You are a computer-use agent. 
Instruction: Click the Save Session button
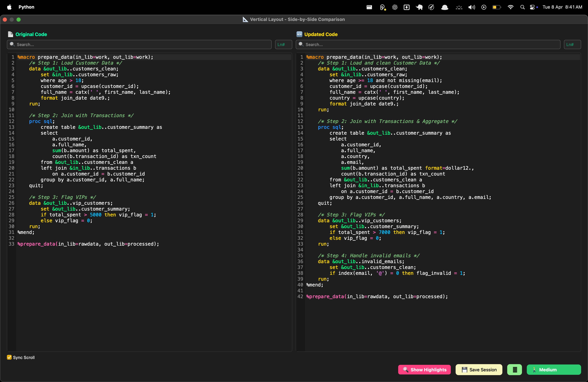point(478,369)
